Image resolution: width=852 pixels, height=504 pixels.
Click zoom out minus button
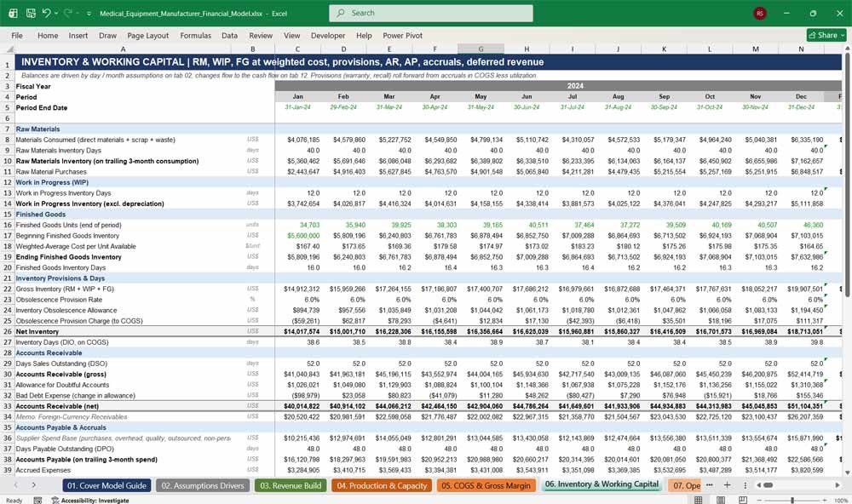point(760,500)
